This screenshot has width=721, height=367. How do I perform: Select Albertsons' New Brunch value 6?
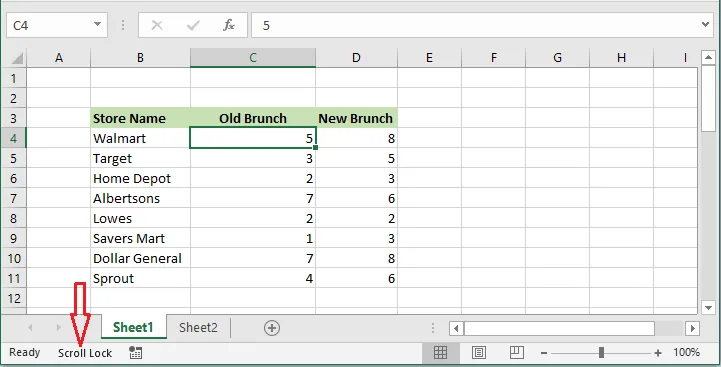click(x=356, y=198)
